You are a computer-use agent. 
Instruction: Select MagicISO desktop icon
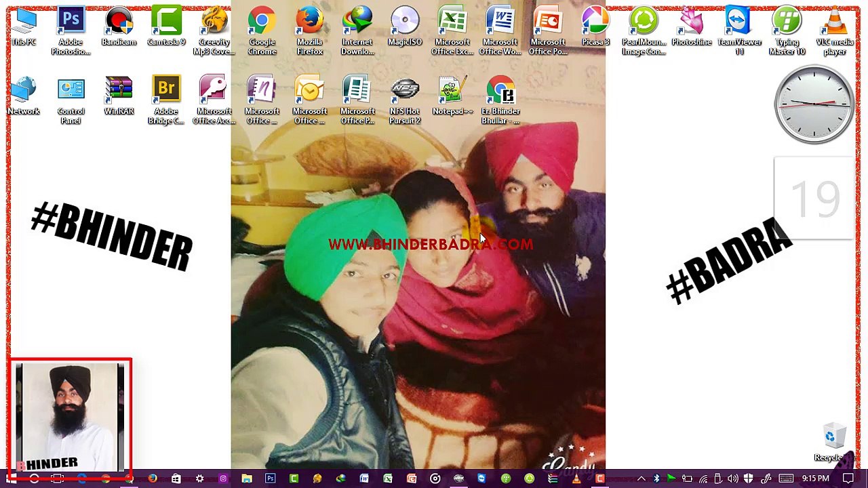tap(405, 27)
